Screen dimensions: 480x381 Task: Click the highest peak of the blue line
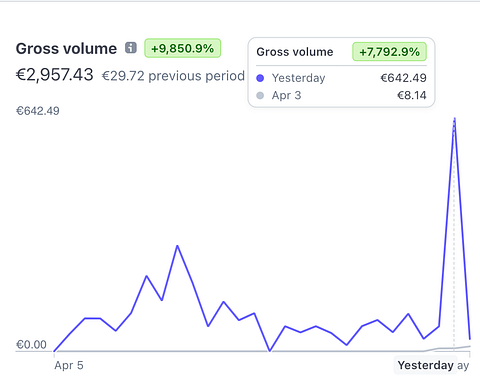click(x=454, y=119)
